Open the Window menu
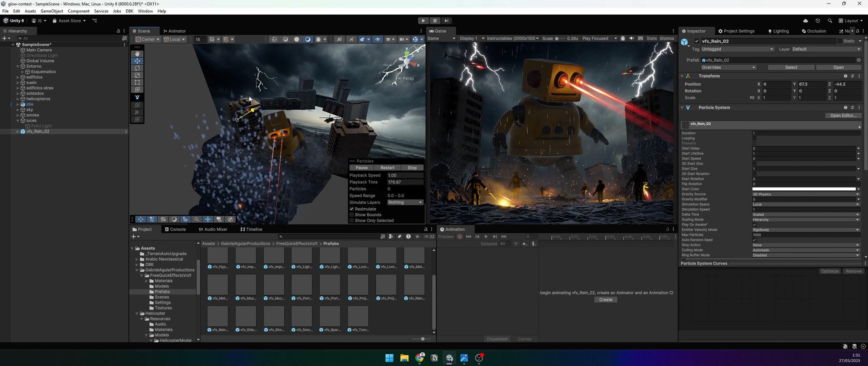Screen dimensions: 868x366 tap(145, 11)
